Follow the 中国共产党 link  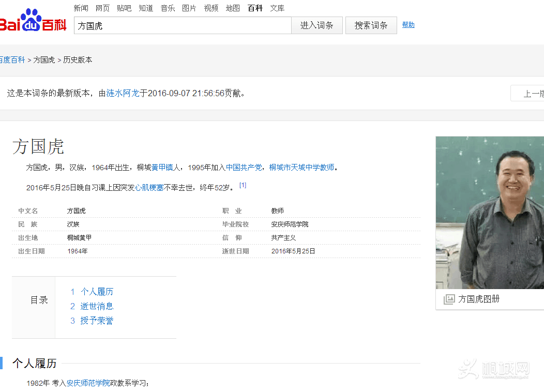pos(244,168)
